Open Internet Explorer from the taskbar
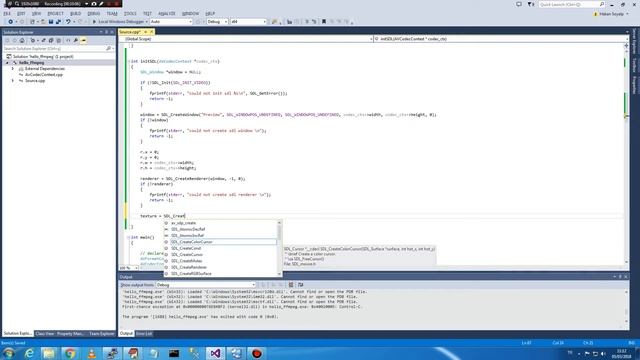Viewport: 640px width, 360px height. click(x=29, y=353)
